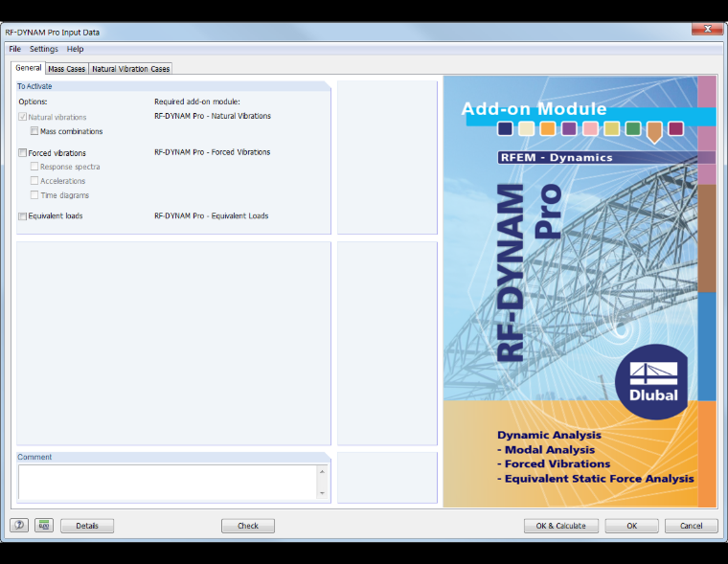Viewport: 728px width, 564px height.
Task: Click the Cancel button
Action: click(x=692, y=526)
